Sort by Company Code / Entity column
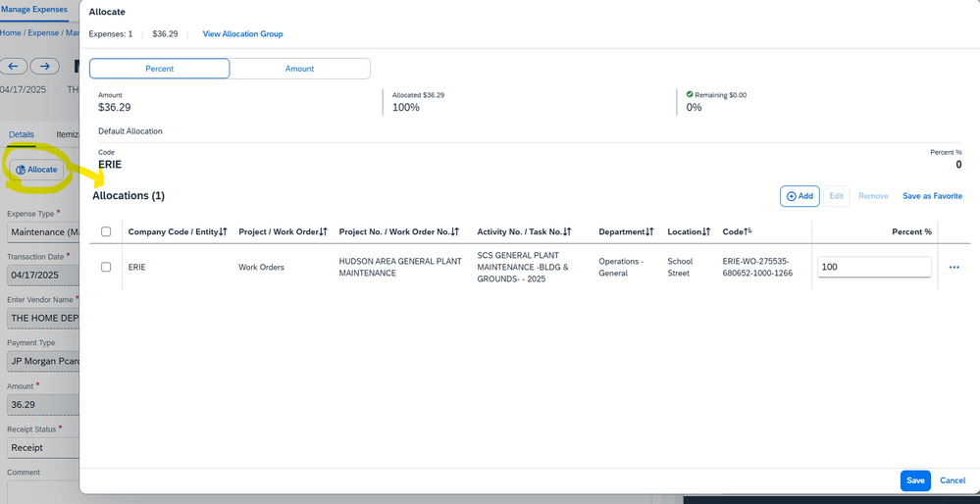Screen dimensions: 980x504 (x=178, y=231)
